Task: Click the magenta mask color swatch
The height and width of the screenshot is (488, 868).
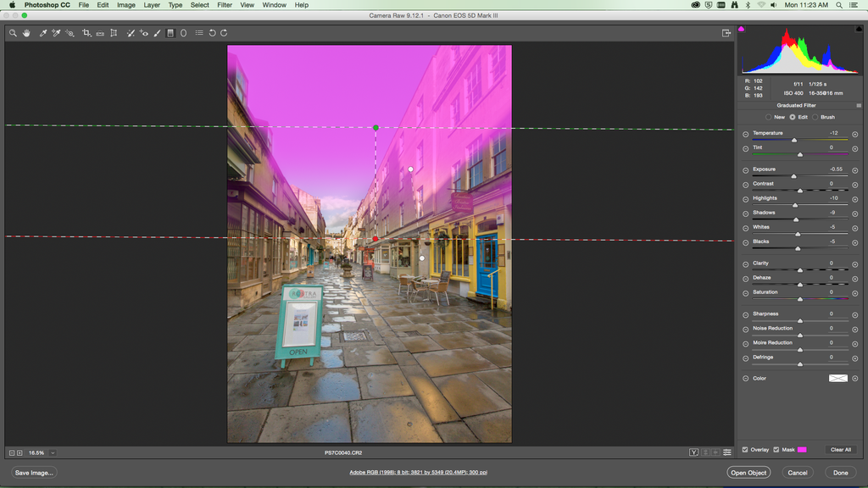Action: tap(802, 450)
